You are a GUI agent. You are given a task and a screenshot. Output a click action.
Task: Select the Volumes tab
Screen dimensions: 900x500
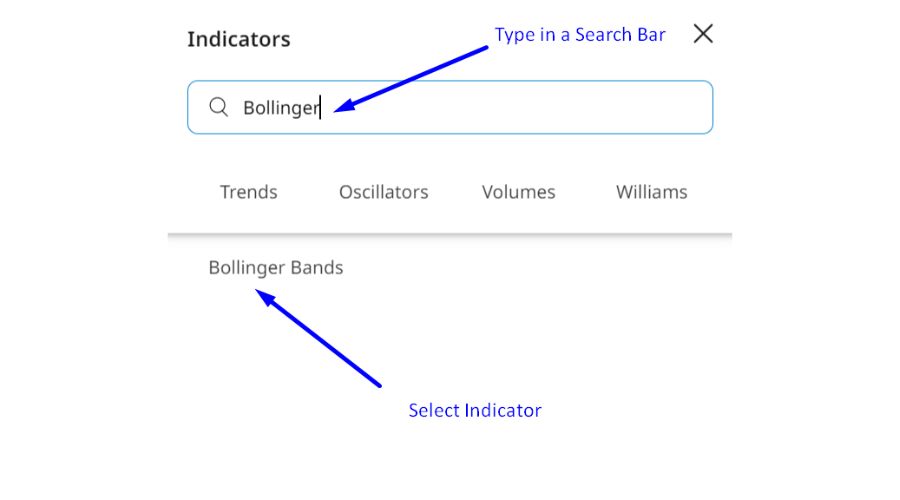518,192
